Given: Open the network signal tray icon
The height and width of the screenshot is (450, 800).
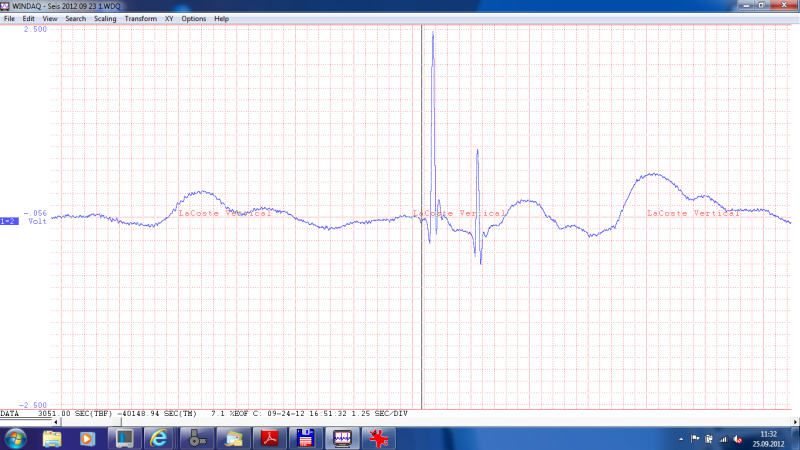Looking at the screenshot, I should 723,439.
